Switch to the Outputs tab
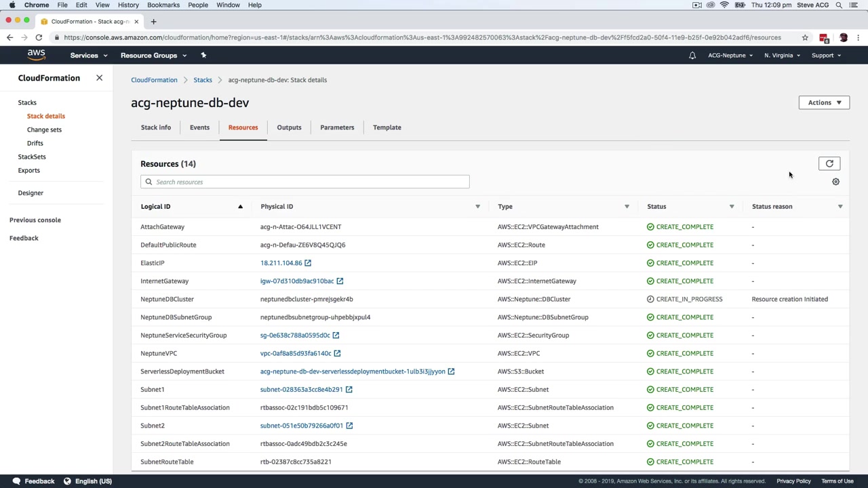The width and height of the screenshot is (868, 488). 289,127
